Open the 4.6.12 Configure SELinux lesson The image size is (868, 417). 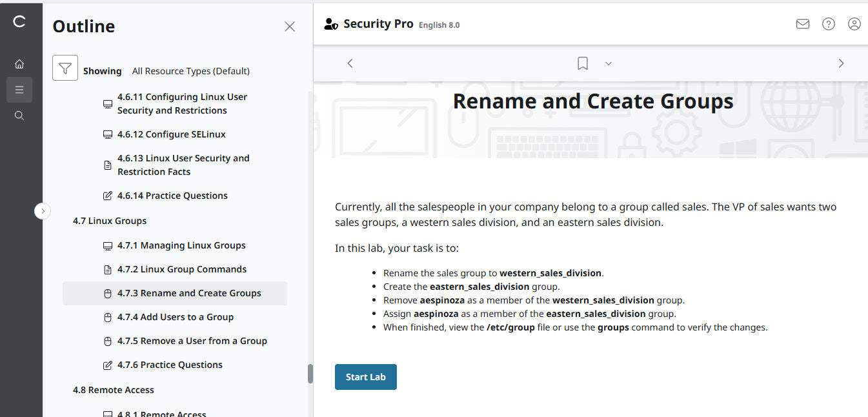171,134
